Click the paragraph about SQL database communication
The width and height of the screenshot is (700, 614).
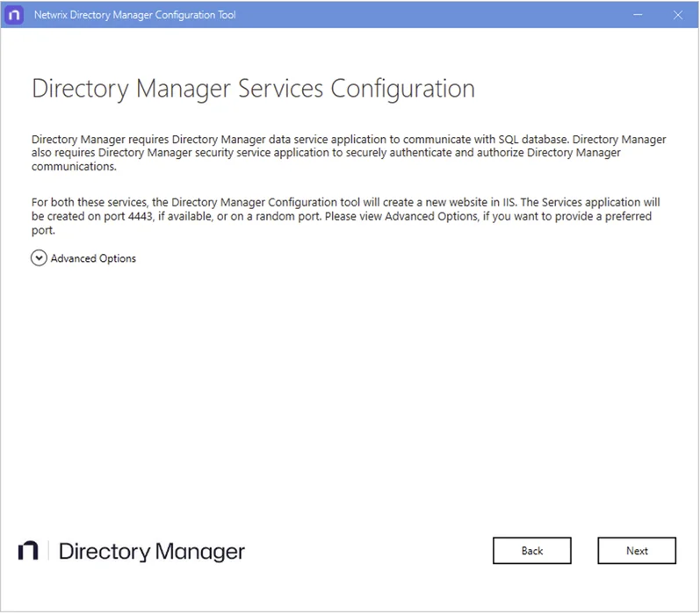pos(348,153)
